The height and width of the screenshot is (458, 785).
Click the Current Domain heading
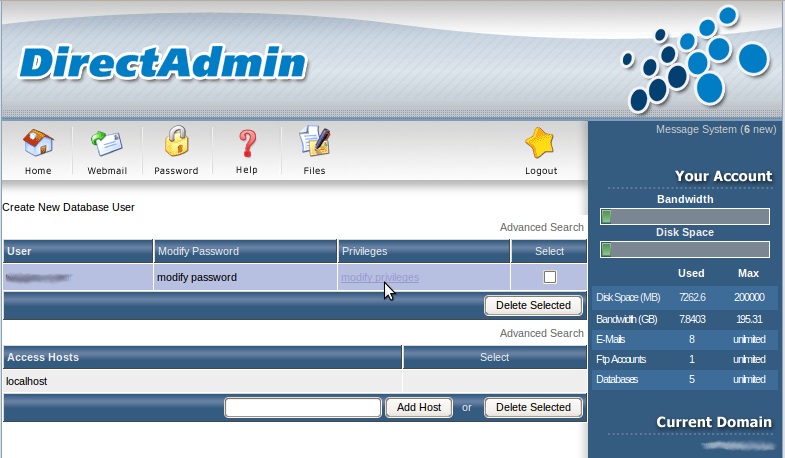(x=714, y=422)
